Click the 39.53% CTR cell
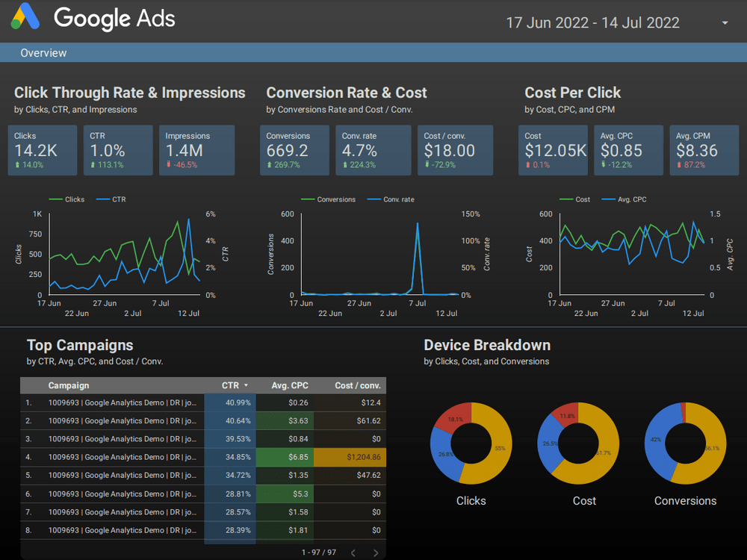The height and width of the screenshot is (560, 747). (x=230, y=439)
